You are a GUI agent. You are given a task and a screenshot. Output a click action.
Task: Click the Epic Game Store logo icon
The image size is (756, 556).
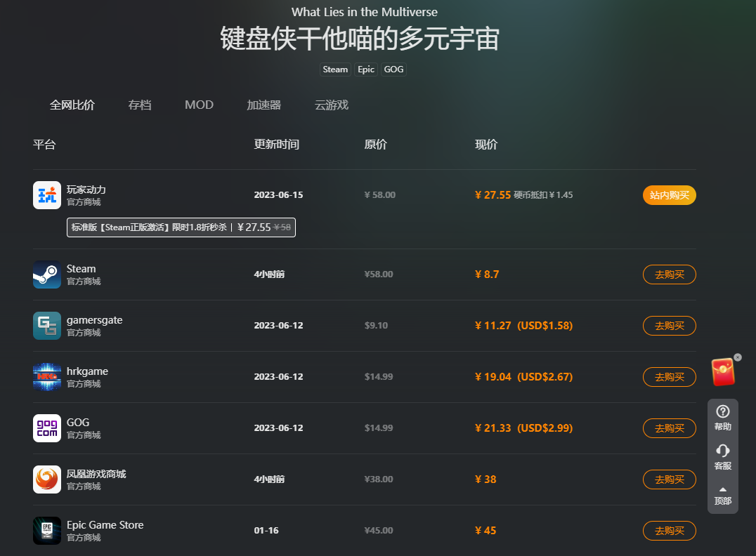pyautogui.click(x=47, y=531)
